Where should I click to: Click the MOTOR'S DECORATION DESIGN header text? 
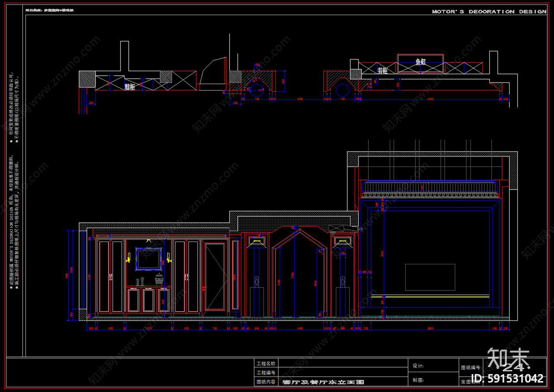tap(489, 11)
